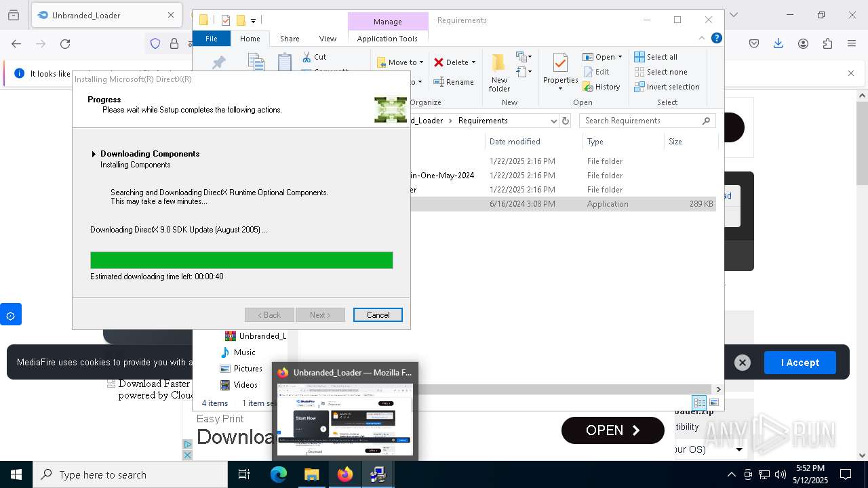Dismiss the cookie banner with X icon
Viewport: 868px width, 488px height.
743,363
